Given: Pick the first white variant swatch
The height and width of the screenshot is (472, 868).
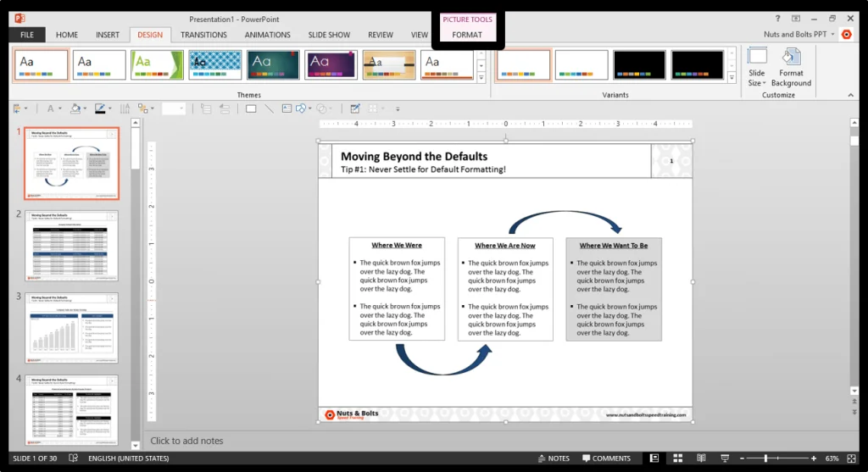Looking at the screenshot, I should click(523, 64).
